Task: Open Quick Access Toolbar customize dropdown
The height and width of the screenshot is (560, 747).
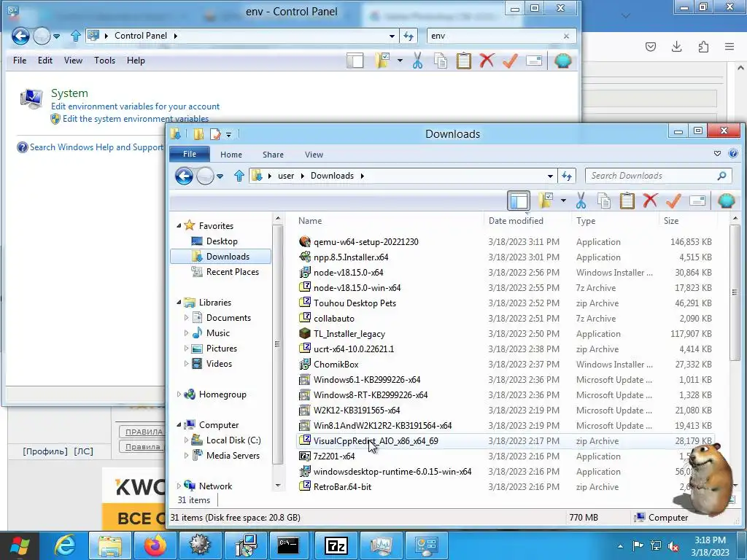Action: coord(228,135)
